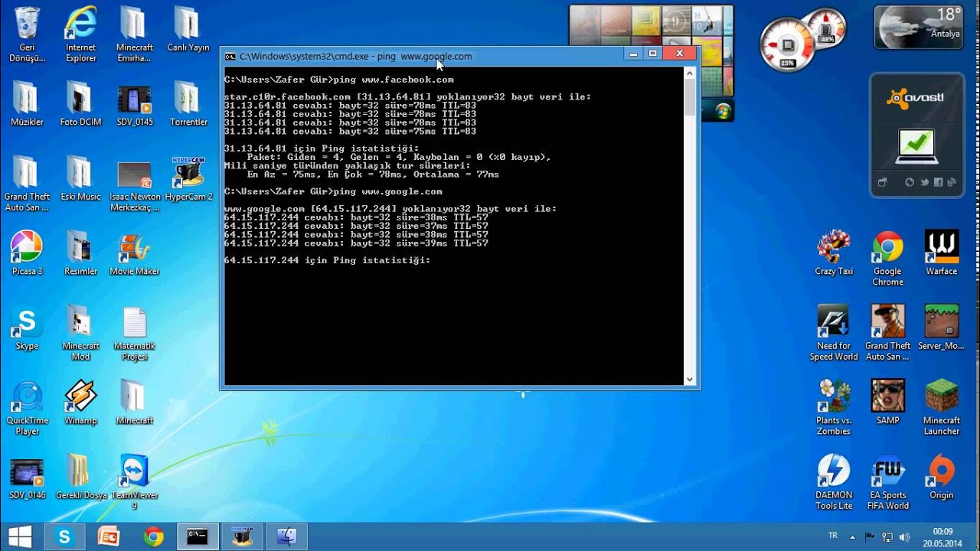Image resolution: width=980 pixels, height=551 pixels.
Task: Select the Eski Music folder
Action: pyautogui.click(x=81, y=178)
